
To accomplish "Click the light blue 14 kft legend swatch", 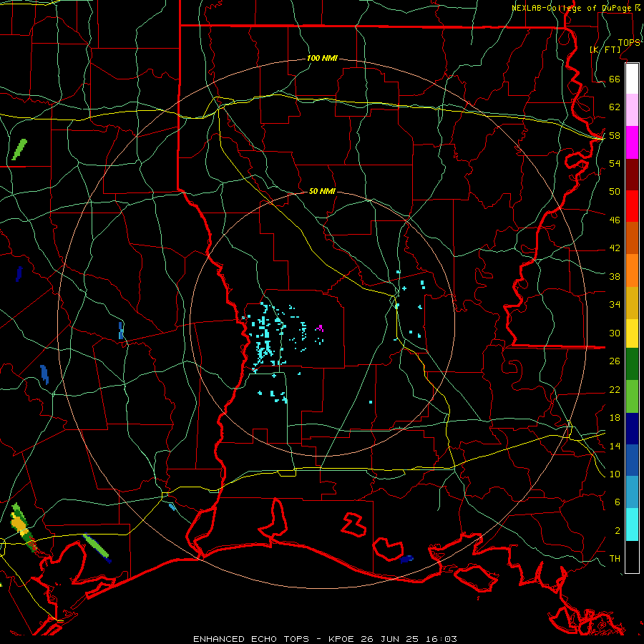I will pyautogui.click(x=632, y=492).
